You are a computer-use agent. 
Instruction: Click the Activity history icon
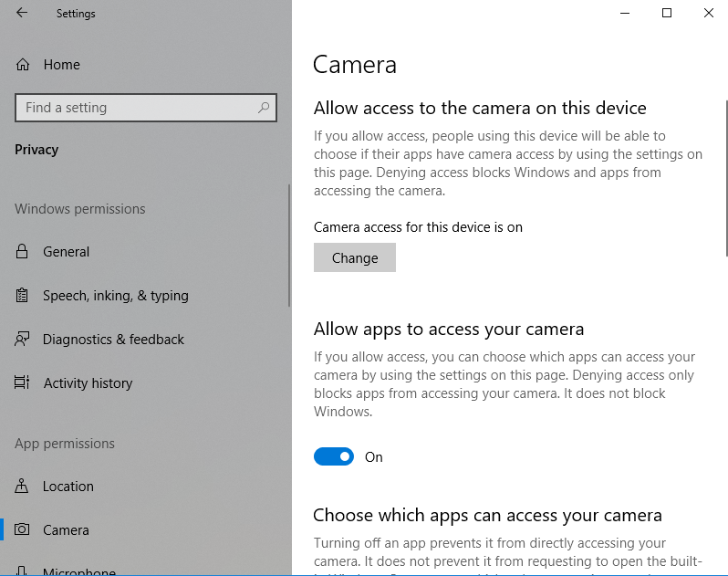pyautogui.click(x=23, y=383)
